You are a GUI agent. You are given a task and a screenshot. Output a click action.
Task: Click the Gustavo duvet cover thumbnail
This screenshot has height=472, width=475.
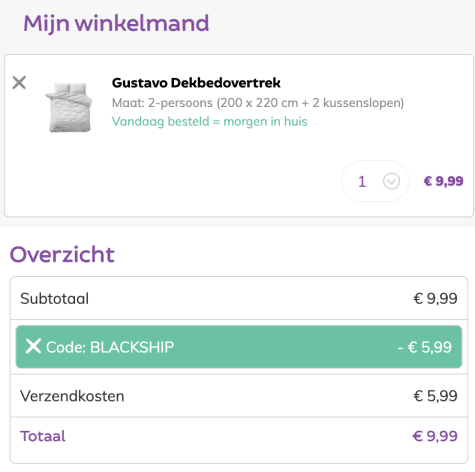click(69, 107)
